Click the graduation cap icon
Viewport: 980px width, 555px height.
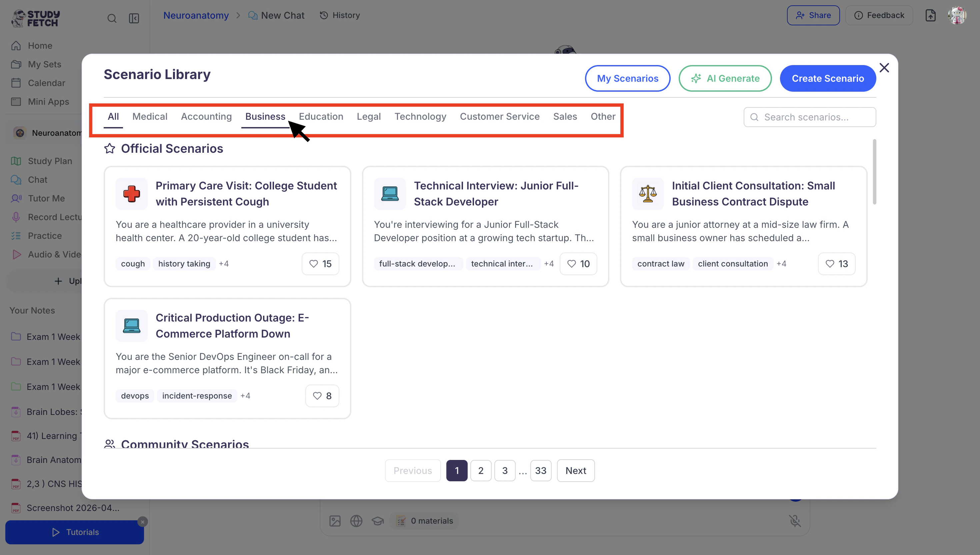377,521
